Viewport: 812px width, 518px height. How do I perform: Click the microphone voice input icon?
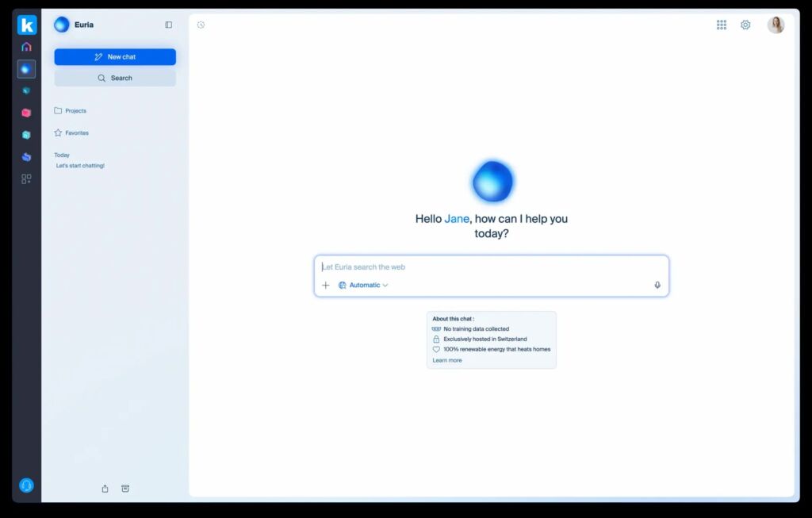[657, 286]
